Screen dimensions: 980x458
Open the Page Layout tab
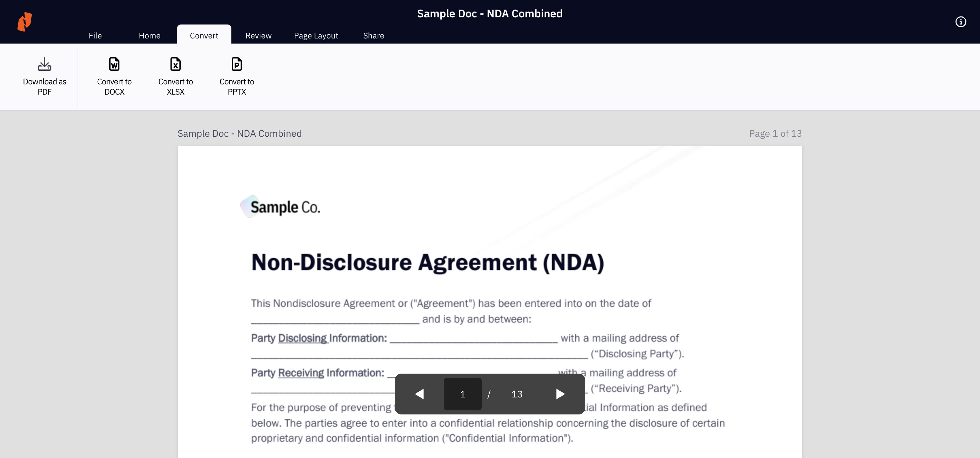coord(316,35)
